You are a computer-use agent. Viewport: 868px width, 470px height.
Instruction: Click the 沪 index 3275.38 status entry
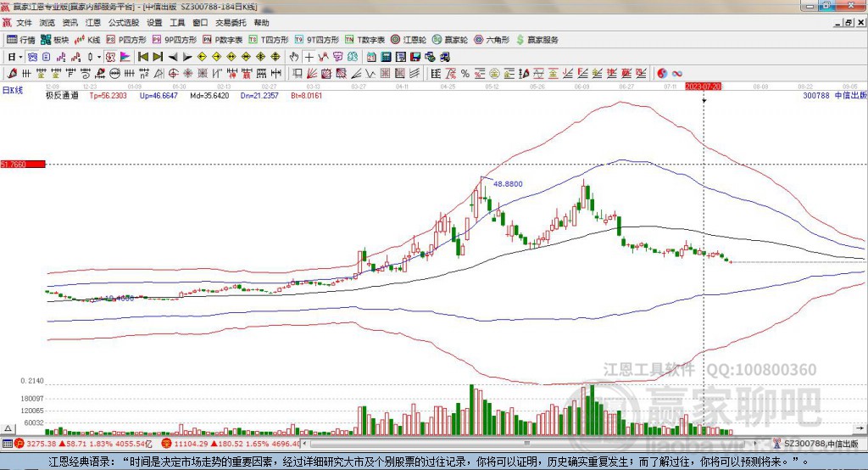click(x=84, y=444)
